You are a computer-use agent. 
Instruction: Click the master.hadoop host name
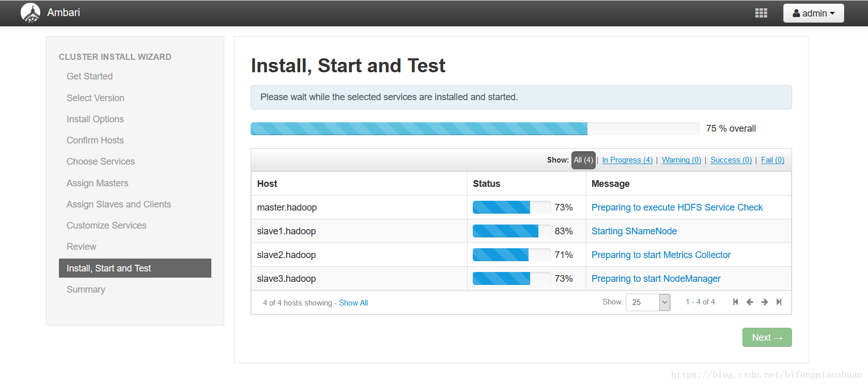tap(287, 207)
